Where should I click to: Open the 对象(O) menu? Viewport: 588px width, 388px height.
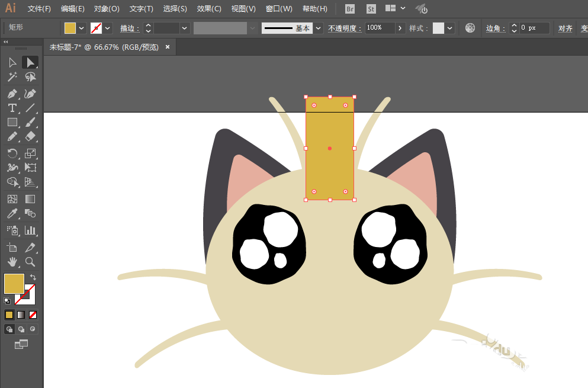107,9
